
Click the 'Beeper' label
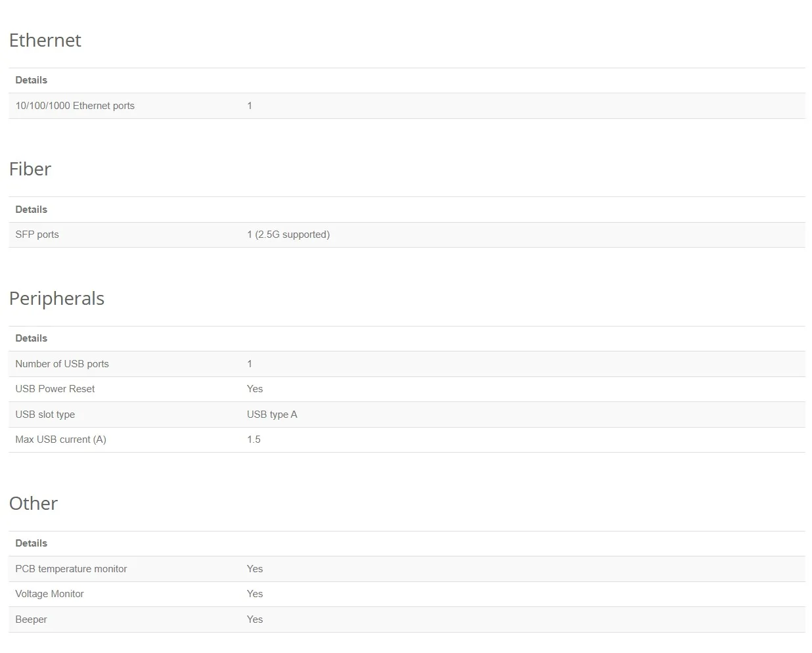pyautogui.click(x=31, y=619)
